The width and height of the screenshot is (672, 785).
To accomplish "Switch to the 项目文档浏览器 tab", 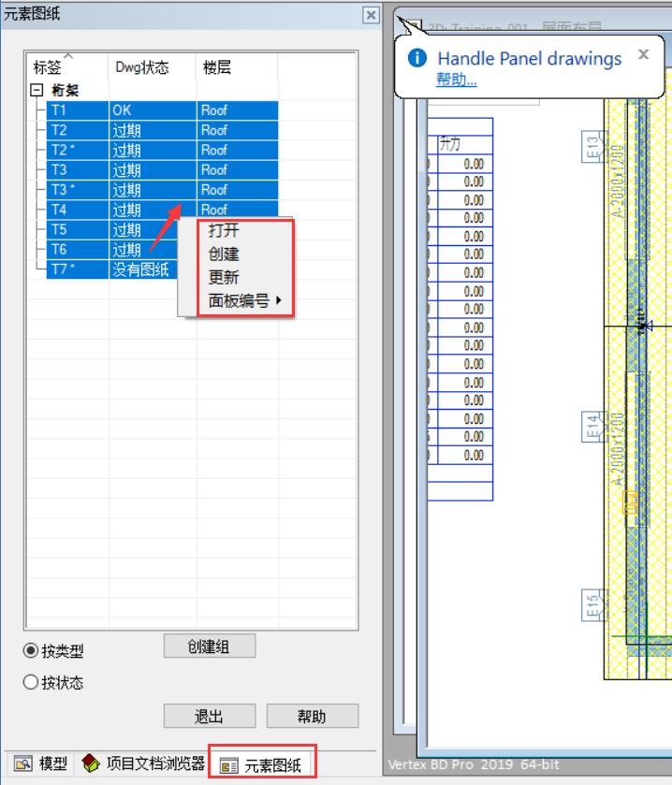I will (143, 763).
